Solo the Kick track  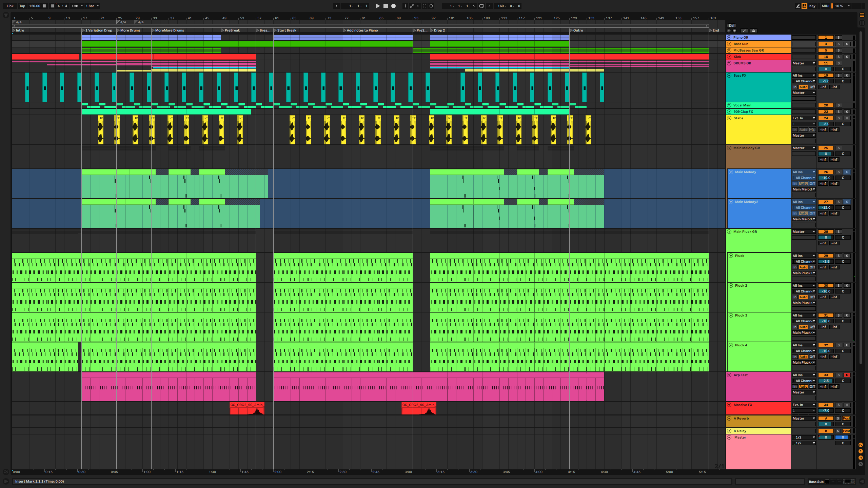click(x=839, y=57)
